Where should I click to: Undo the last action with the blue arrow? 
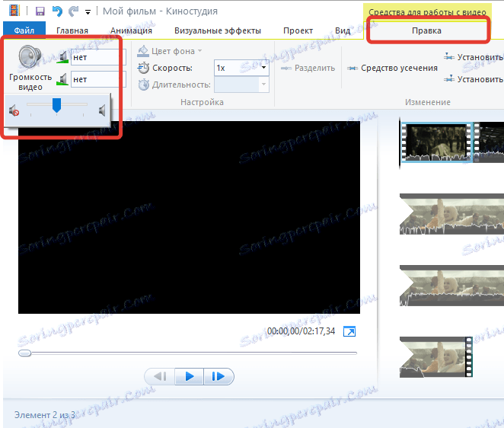pos(57,11)
